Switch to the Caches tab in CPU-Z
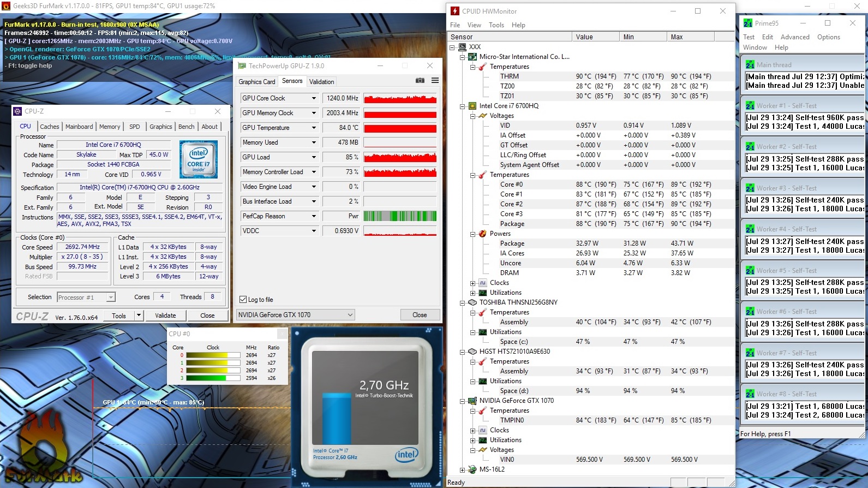 49,127
